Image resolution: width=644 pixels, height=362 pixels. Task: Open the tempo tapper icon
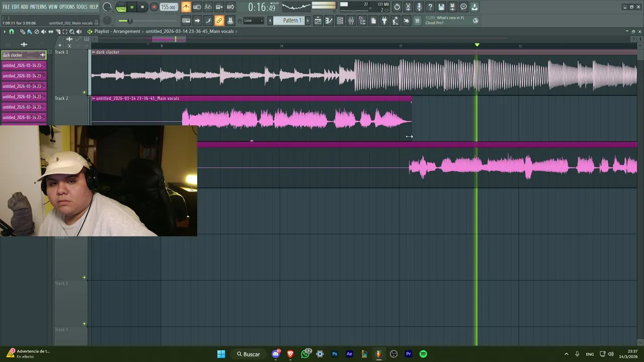(x=395, y=21)
